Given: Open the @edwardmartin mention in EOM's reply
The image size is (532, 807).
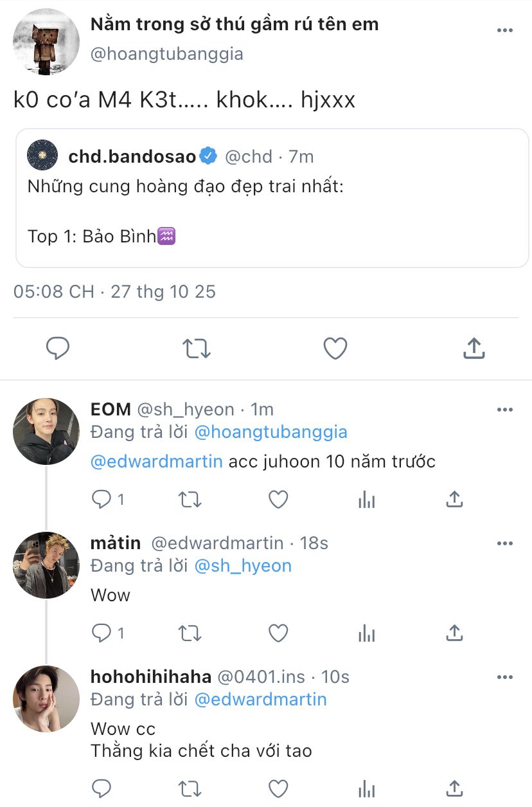Looking at the screenshot, I should click(x=156, y=462).
